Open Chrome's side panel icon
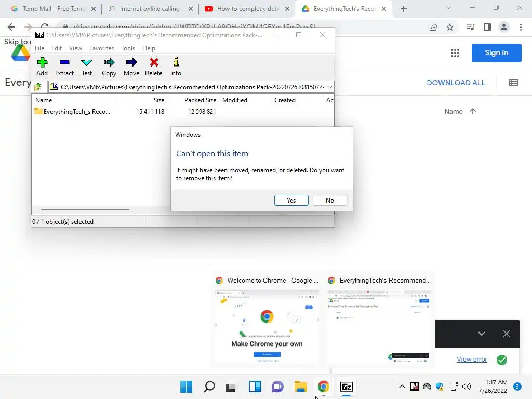 pos(487,27)
